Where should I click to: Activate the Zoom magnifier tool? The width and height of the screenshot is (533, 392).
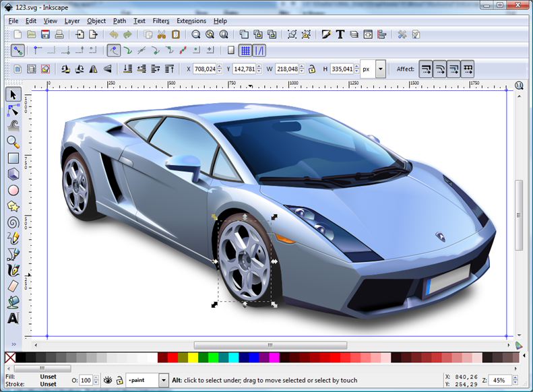click(x=13, y=142)
